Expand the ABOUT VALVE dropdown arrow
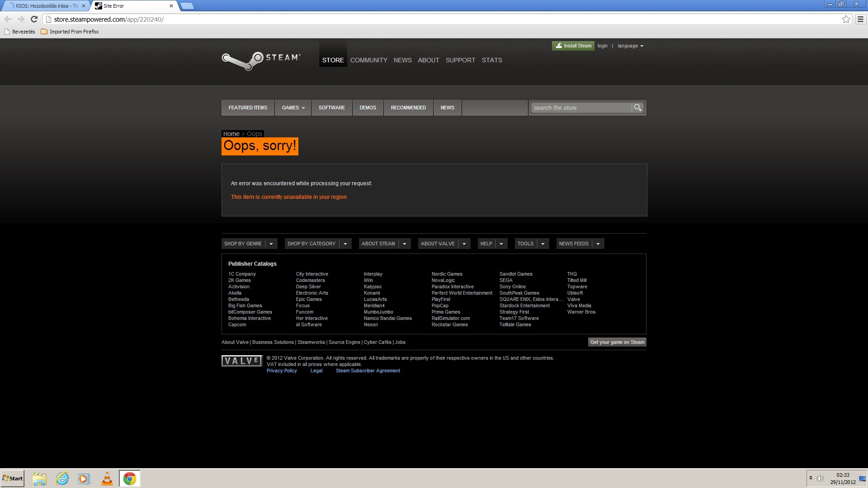The height and width of the screenshot is (488, 868). [464, 244]
